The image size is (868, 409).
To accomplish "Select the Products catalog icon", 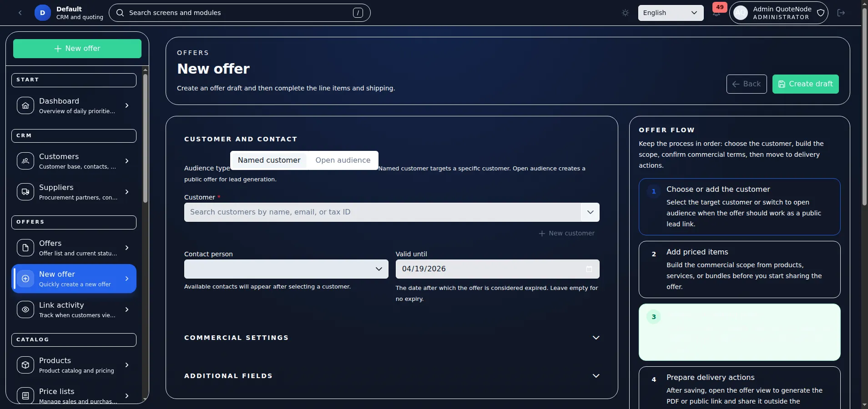I will [x=26, y=365].
